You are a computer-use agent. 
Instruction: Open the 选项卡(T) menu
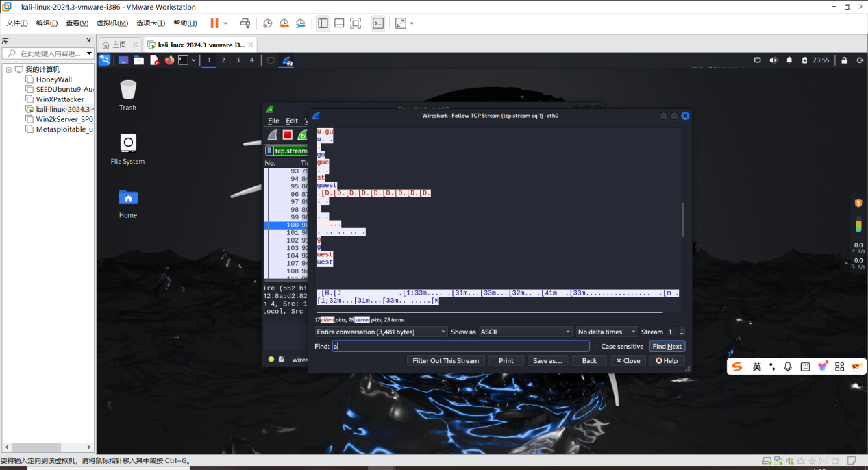[151, 23]
